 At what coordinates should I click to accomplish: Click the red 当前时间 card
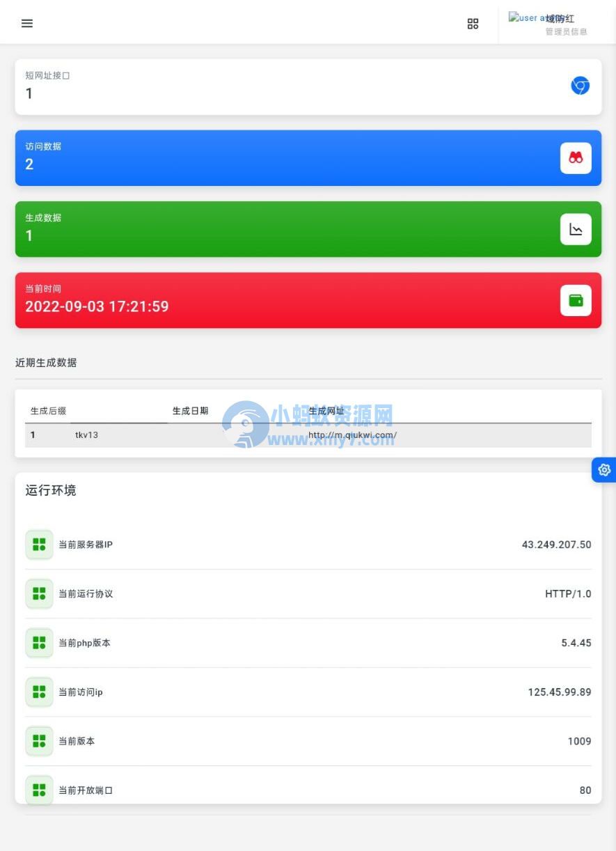click(308, 299)
